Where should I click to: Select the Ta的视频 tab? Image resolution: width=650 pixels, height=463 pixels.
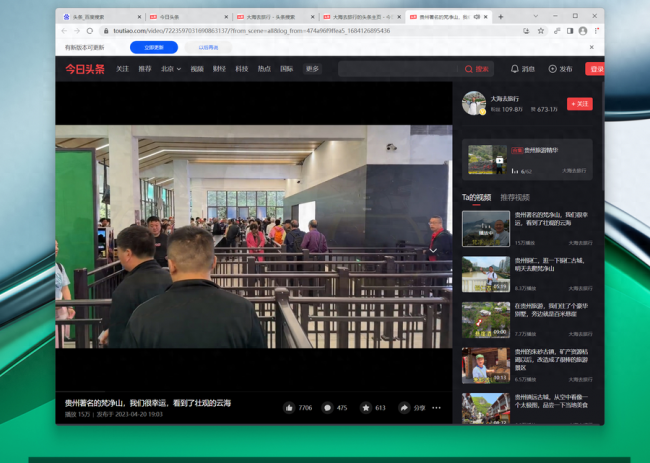(476, 197)
